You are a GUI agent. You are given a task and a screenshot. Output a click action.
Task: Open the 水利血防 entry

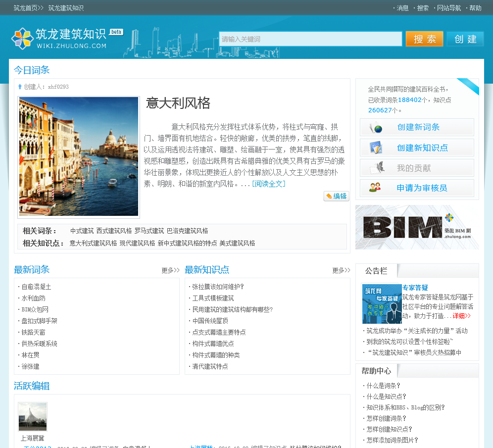click(x=33, y=299)
